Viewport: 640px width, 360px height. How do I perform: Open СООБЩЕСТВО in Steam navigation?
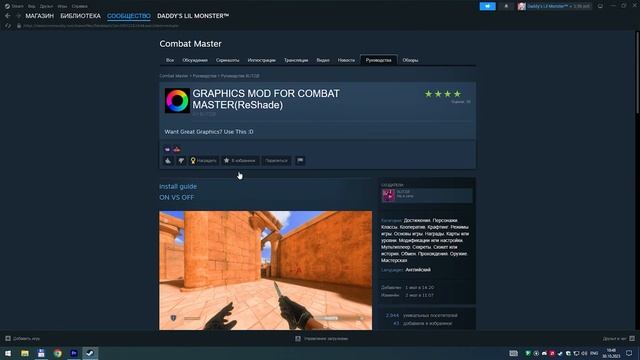129,16
